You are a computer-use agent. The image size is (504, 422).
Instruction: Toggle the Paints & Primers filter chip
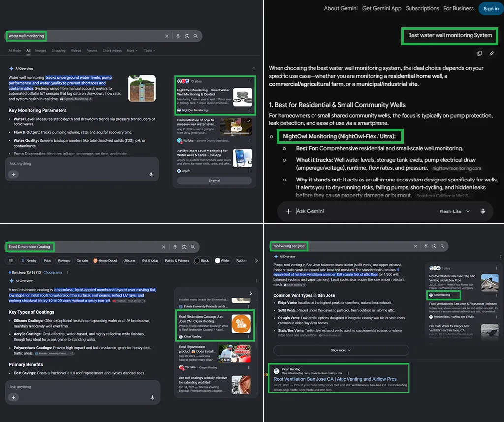(177, 261)
